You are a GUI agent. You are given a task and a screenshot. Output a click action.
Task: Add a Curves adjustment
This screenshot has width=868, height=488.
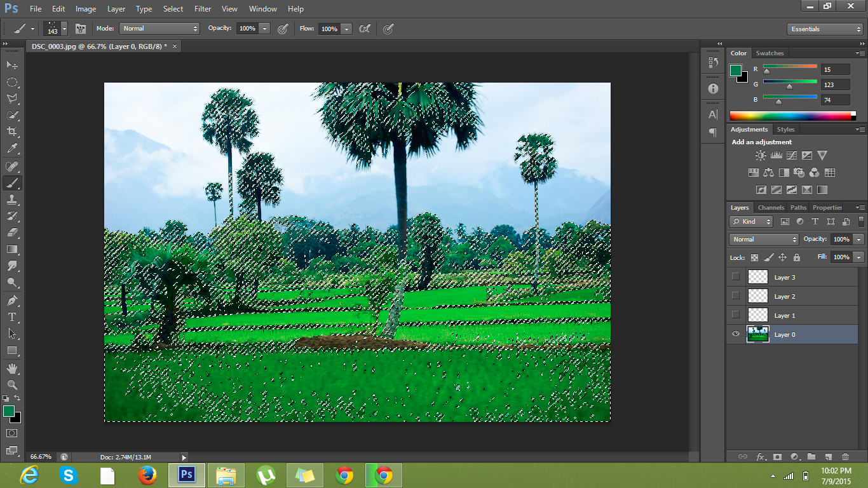[791, 155]
